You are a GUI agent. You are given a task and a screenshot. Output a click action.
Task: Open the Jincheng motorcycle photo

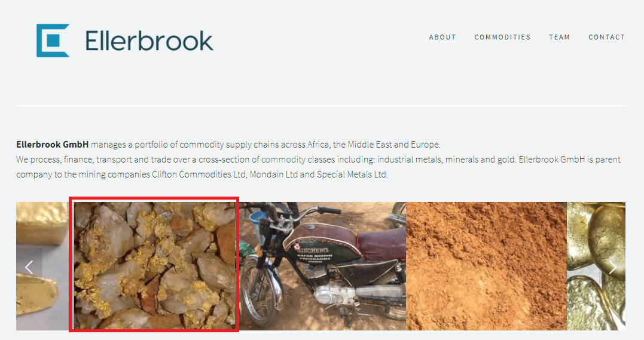point(322,266)
